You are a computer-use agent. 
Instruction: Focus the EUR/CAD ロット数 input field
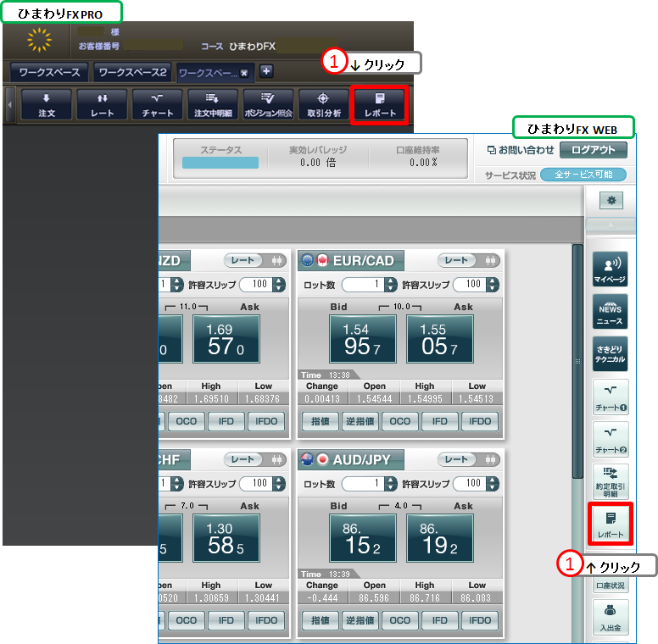click(x=364, y=285)
